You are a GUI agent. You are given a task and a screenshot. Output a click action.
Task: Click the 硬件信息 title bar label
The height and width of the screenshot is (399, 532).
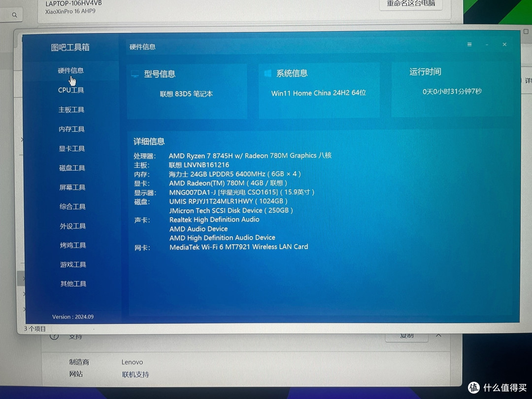tap(142, 47)
